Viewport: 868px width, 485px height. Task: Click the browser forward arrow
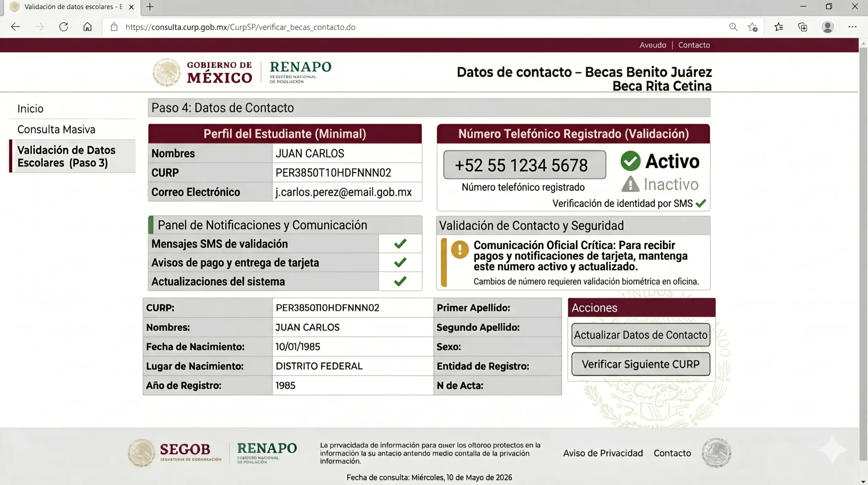tap(40, 27)
